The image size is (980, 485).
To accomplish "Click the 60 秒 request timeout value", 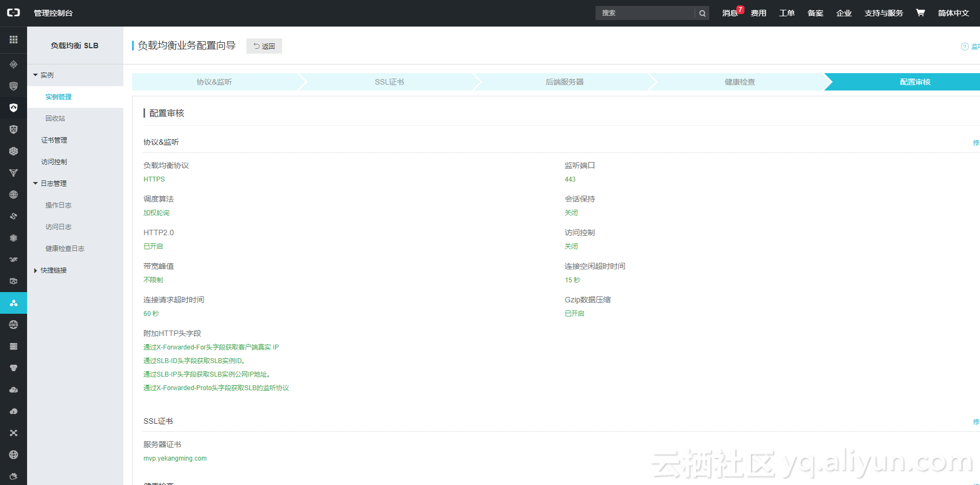I will pos(151,314).
